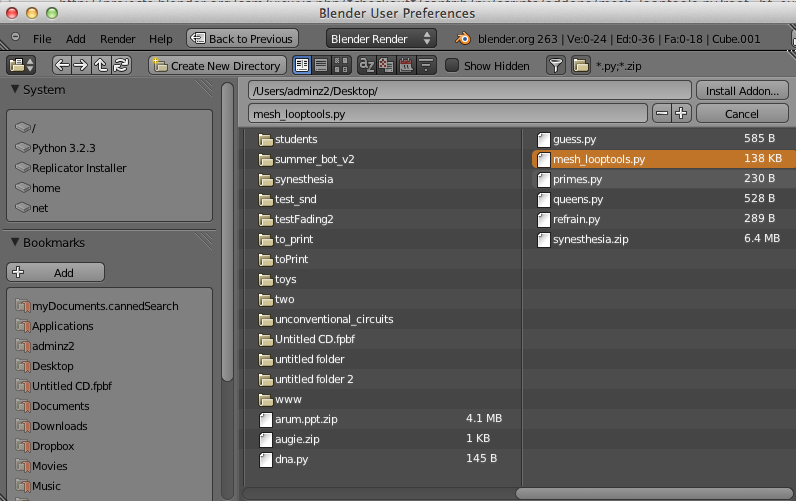Viewport: 796px width, 501px height.
Task: Select home in System list
Action: (x=109, y=188)
